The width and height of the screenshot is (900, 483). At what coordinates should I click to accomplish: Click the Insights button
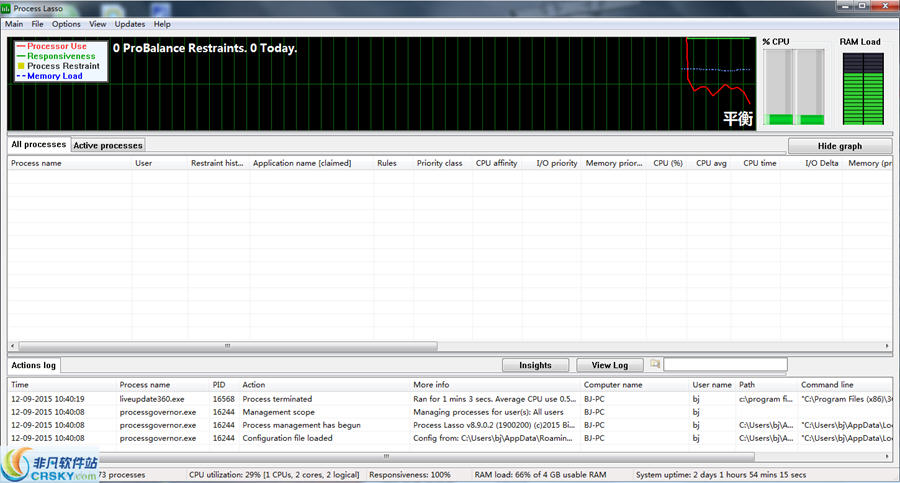[x=535, y=365]
